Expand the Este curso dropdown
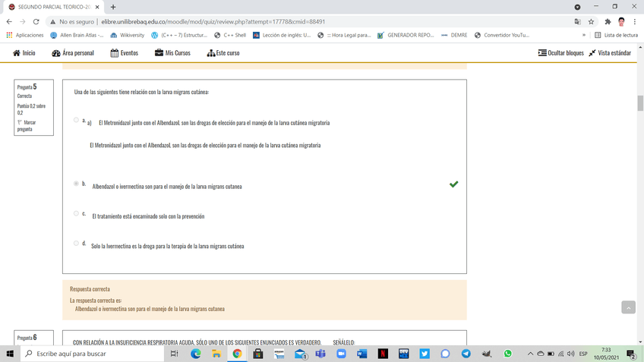This screenshot has width=644, height=362. click(223, 53)
